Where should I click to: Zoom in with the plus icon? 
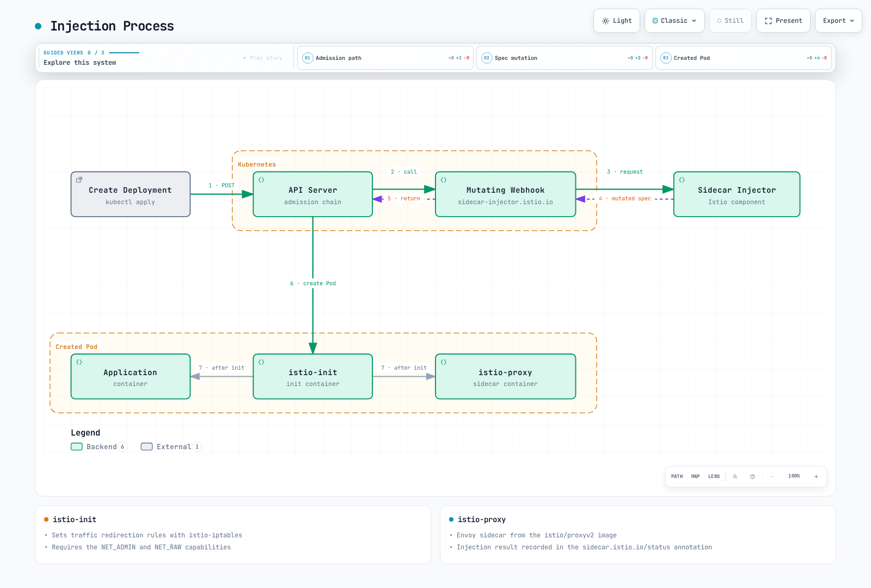point(816,476)
